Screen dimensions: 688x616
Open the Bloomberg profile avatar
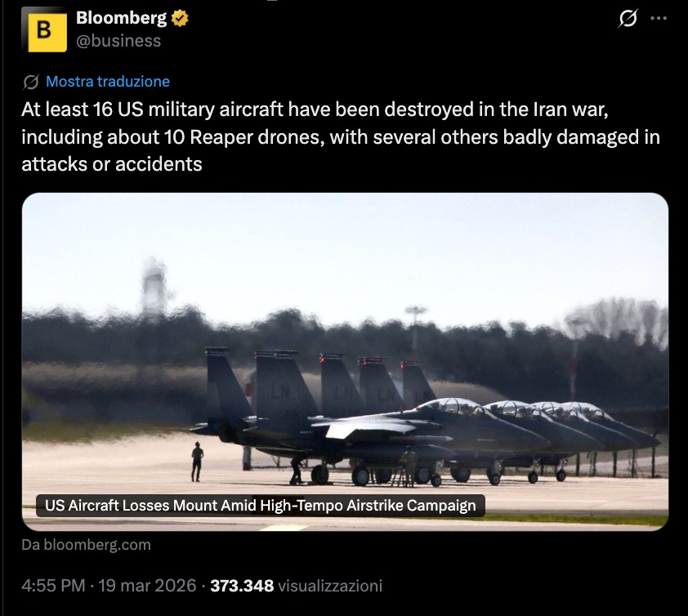[x=44, y=30]
